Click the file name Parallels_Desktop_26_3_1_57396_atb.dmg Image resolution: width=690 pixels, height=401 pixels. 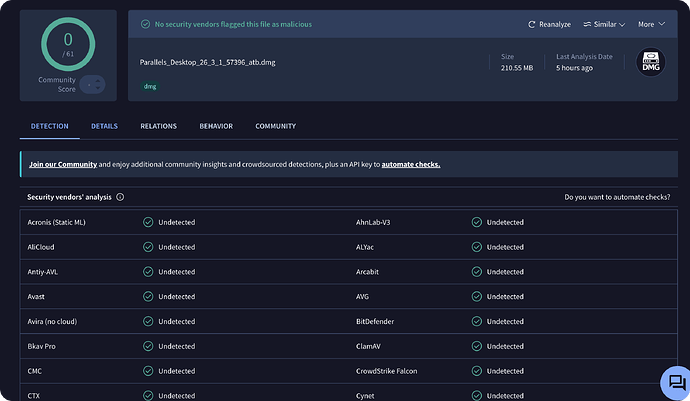208,62
